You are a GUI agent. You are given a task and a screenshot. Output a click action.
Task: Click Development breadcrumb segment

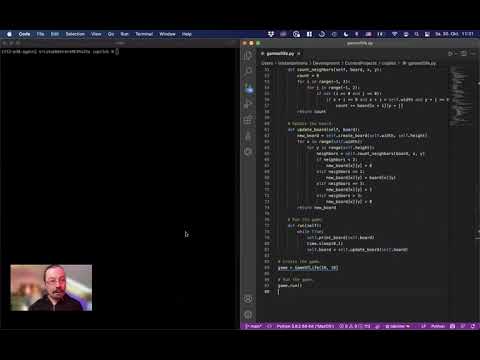pyautogui.click(x=326, y=63)
